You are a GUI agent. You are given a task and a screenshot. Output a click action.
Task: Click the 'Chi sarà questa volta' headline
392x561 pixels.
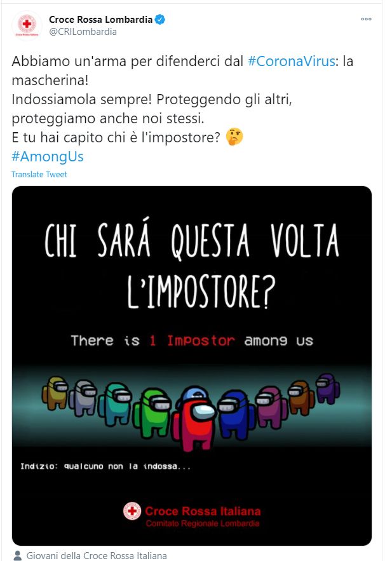pyautogui.click(x=192, y=240)
